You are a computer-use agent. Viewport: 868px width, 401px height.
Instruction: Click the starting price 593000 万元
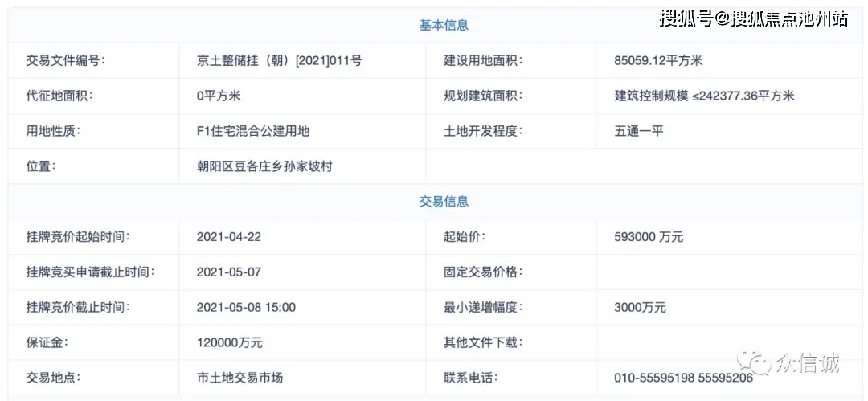coord(649,237)
